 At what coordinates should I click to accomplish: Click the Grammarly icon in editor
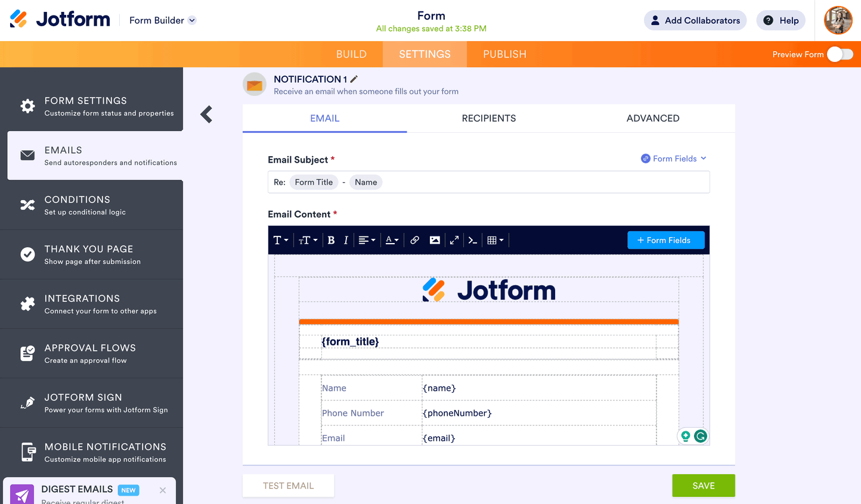click(701, 436)
